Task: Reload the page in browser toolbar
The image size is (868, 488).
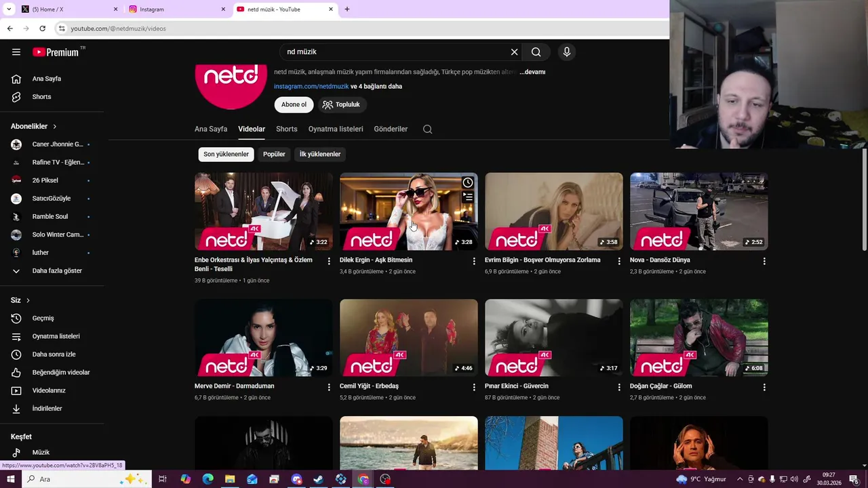Action: [x=42, y=28]
